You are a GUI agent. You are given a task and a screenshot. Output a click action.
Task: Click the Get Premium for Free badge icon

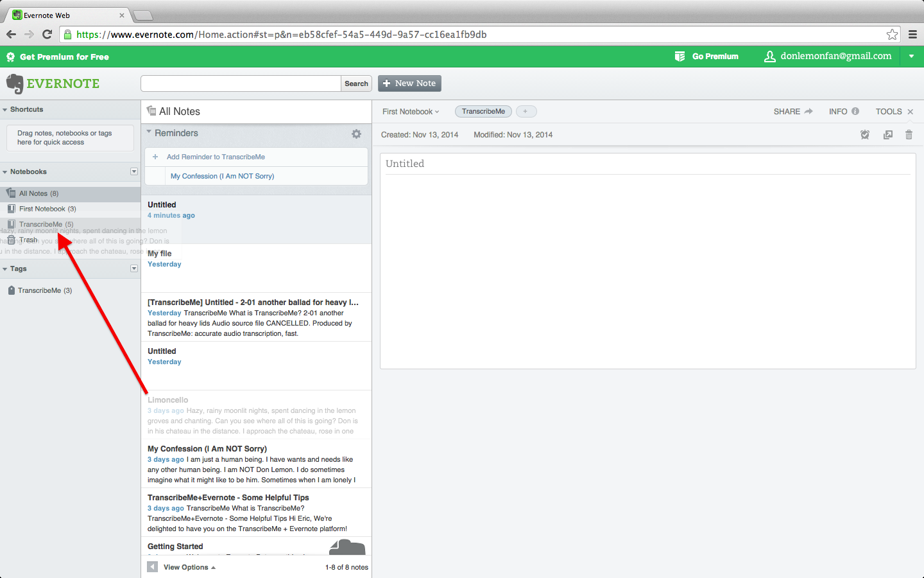[x=10, y=57]
